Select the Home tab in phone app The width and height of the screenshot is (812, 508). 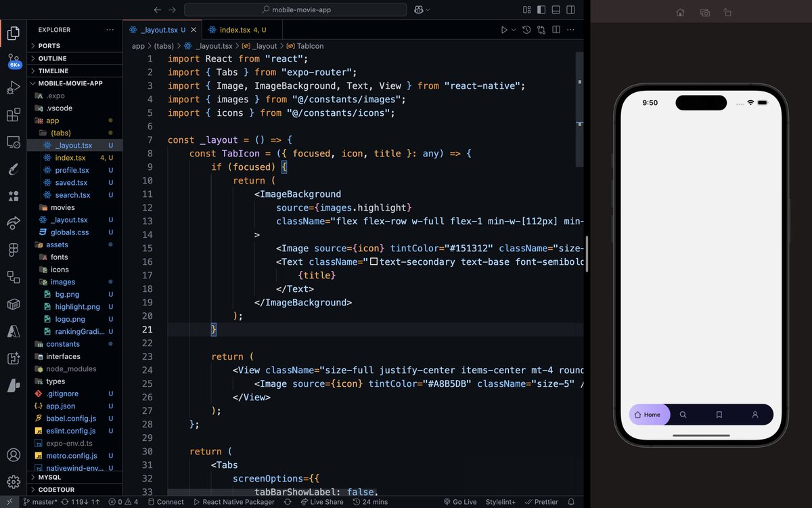[x=648, y=415]
